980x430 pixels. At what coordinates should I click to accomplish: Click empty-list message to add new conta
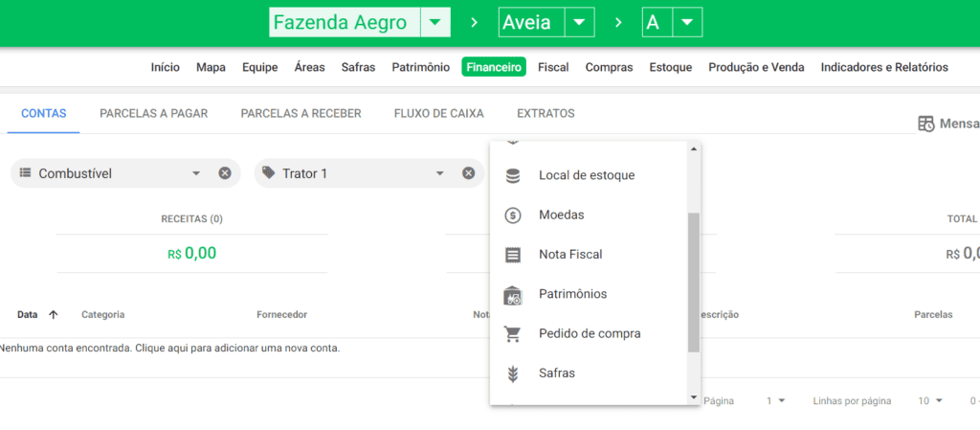click(x=170, y=348)
